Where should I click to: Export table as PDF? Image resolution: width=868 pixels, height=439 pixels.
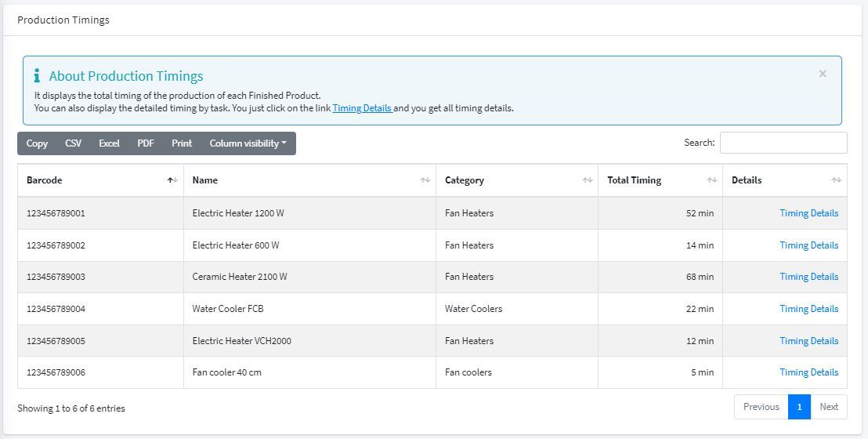[x=146, y=143]
